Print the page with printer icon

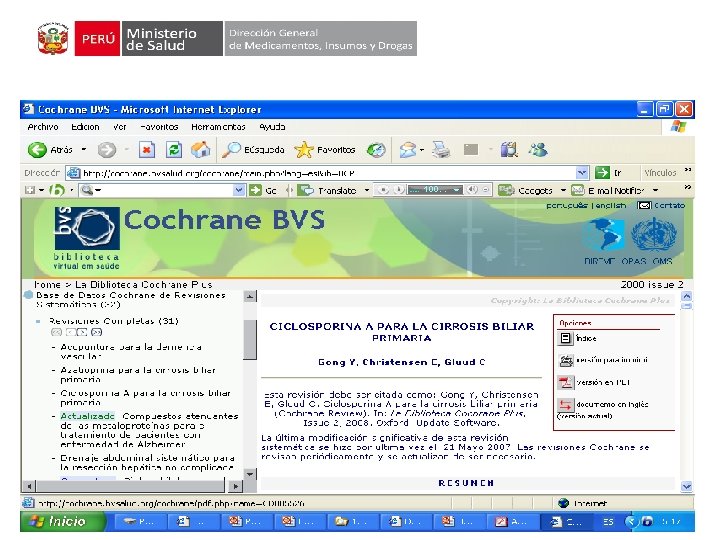pyautogui.click(x=441, y=150)
